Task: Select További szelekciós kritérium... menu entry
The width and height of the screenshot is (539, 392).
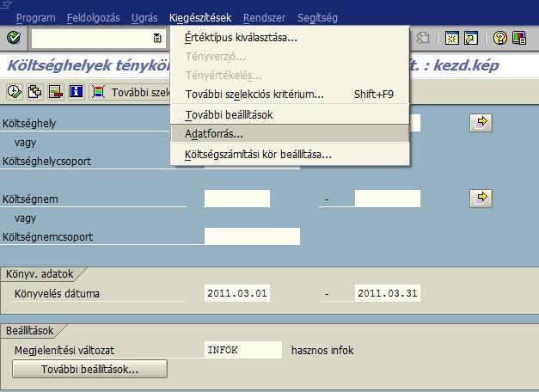Action: coord(290,95)
